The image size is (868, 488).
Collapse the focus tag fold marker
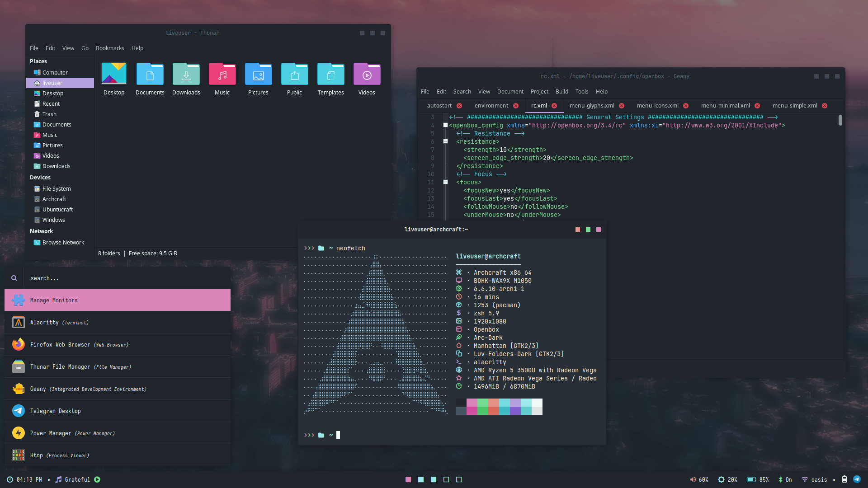point(445,182)
